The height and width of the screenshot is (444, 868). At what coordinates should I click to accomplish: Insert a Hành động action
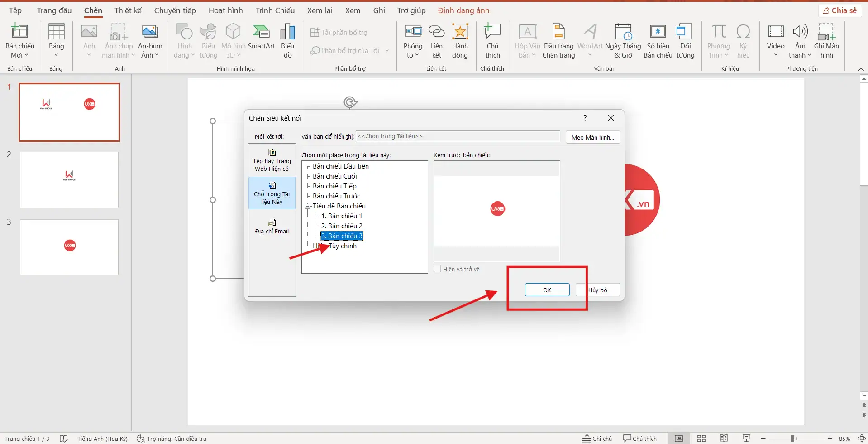coord(460,41)
